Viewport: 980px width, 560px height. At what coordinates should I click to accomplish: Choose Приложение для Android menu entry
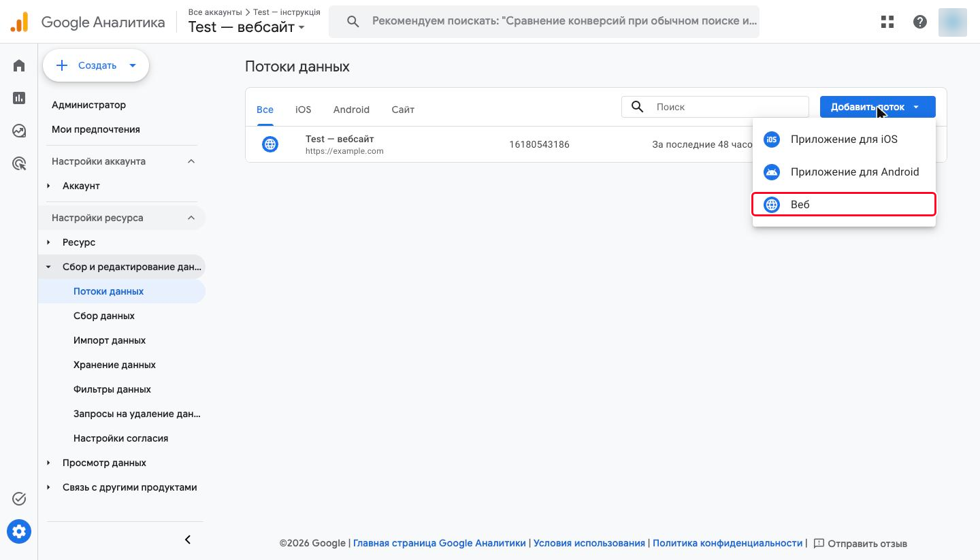[x=844, y=172]
